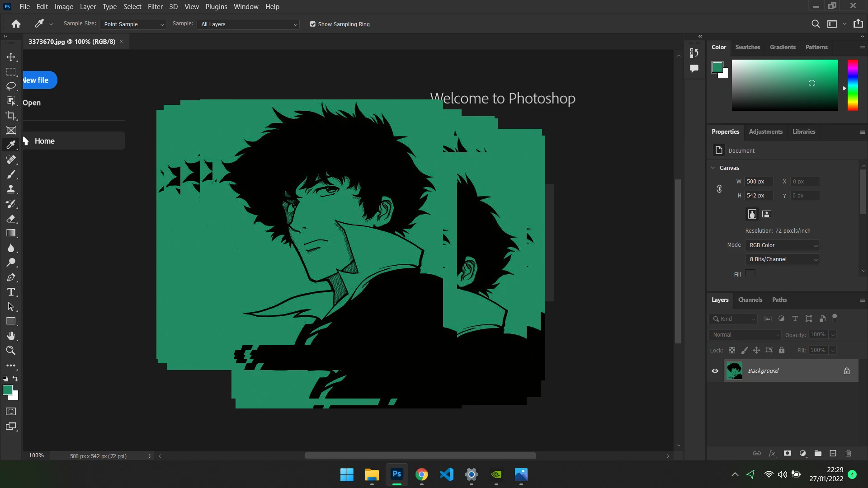Open the Filter menu
868x488 pixels.
(x=155, y=7)
